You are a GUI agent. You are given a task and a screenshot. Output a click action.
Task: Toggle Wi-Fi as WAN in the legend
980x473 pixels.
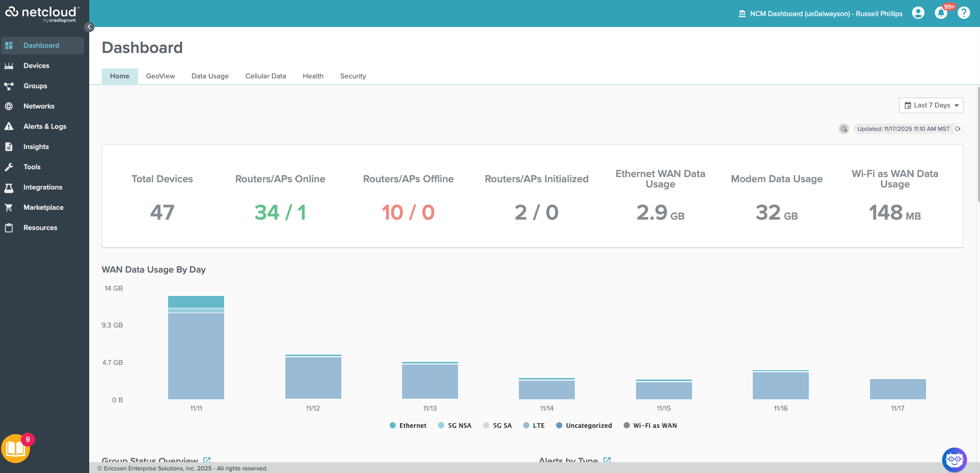pos(651,425)
